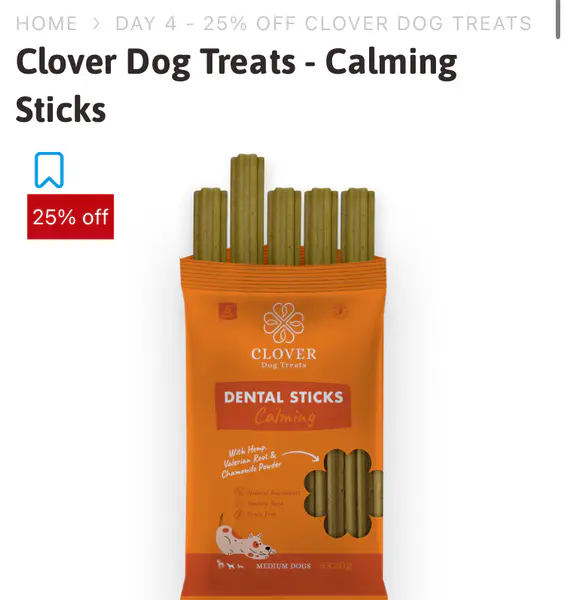The width and height of the screenshot is (565, 600).
Task: Click the clover-shaped window showing the sticks
Action: tap(343, 494)
